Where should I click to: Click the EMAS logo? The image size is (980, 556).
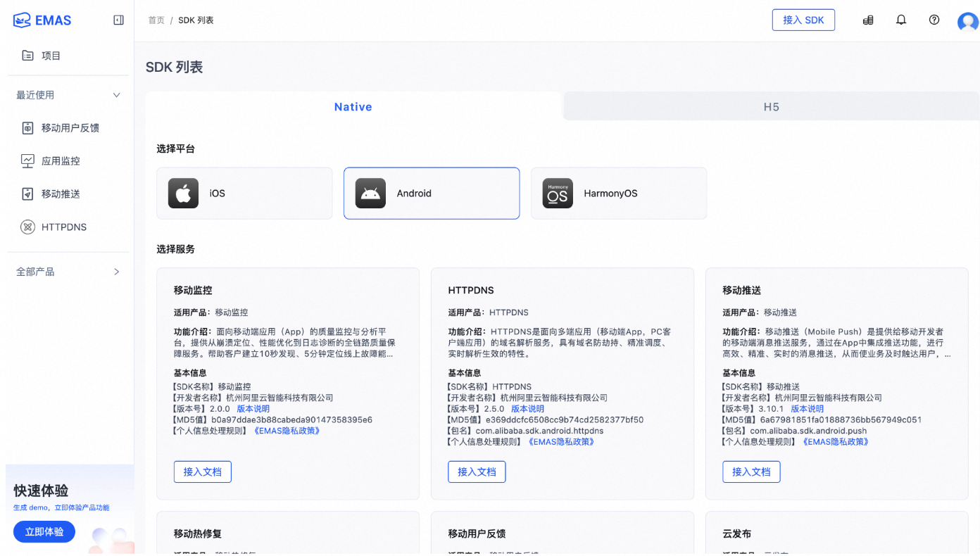pyautogui.click(x=42, y=20)
